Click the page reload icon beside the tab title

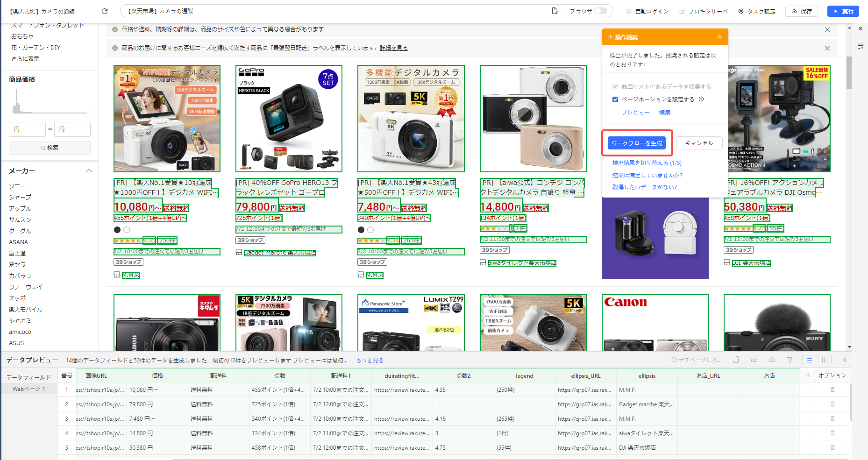coord(105,11)
